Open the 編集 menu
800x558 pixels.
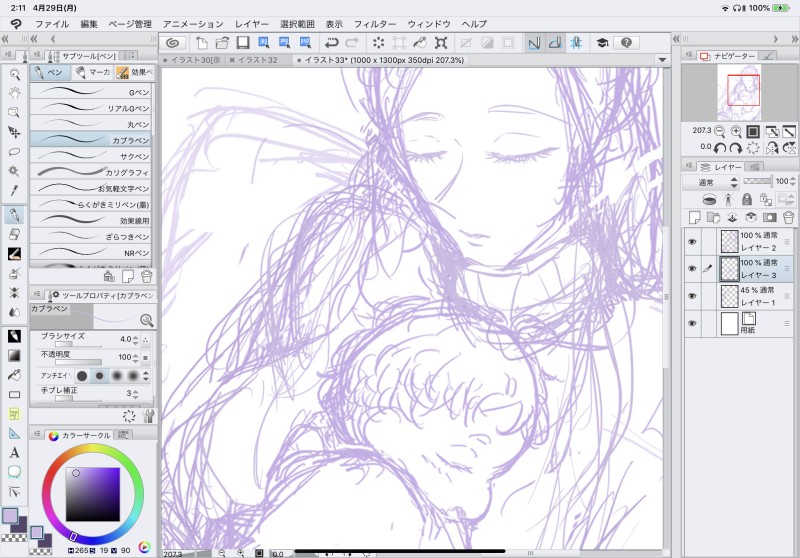point(89,24)
